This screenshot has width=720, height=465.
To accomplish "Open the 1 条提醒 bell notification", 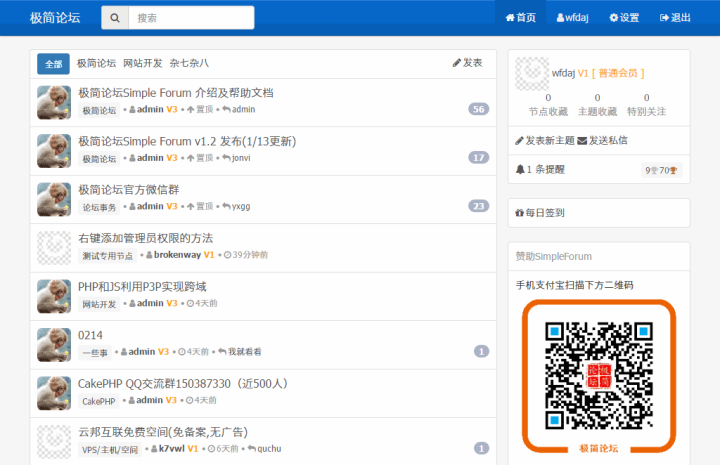I will pos(540,169).
